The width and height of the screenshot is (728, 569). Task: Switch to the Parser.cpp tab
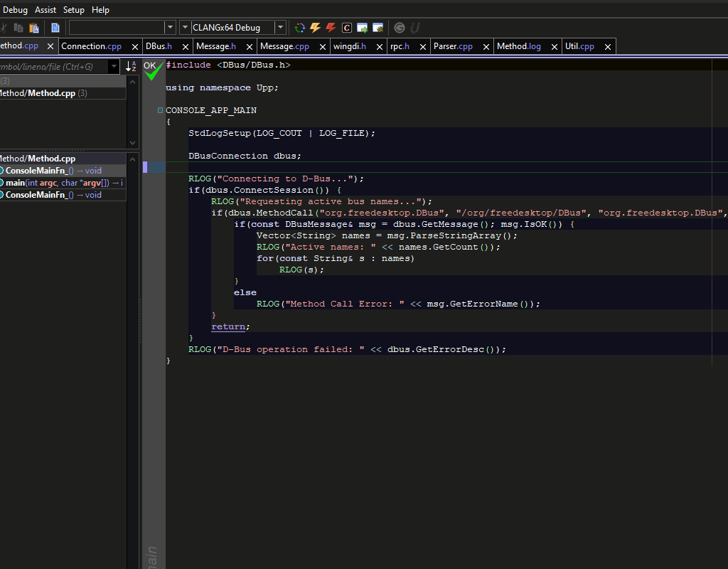(453, 46)
